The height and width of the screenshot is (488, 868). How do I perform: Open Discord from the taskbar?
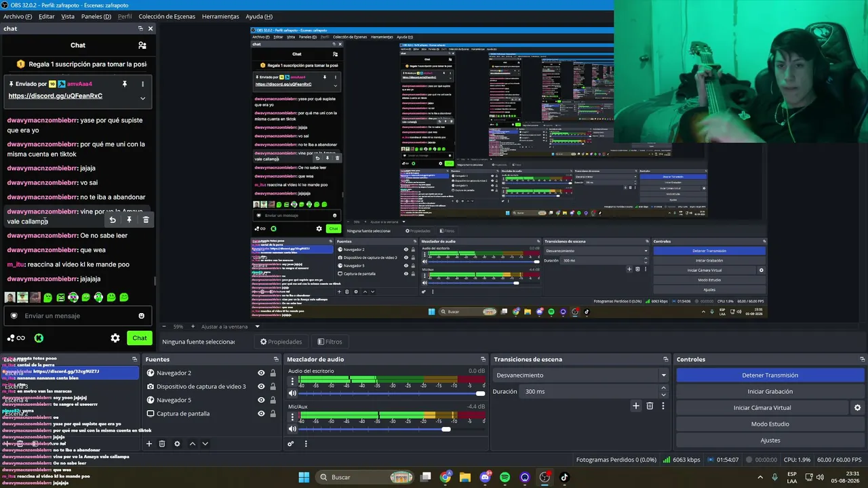(485, 477)
